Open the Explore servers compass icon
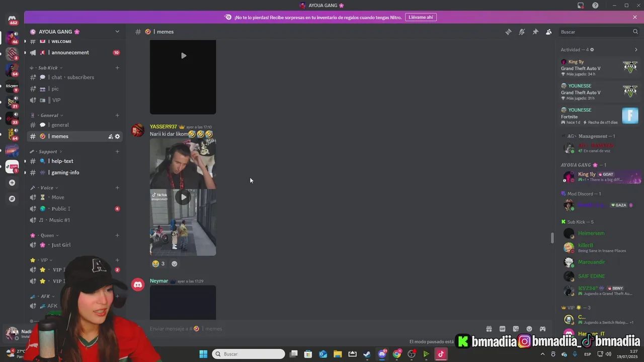 12,199
